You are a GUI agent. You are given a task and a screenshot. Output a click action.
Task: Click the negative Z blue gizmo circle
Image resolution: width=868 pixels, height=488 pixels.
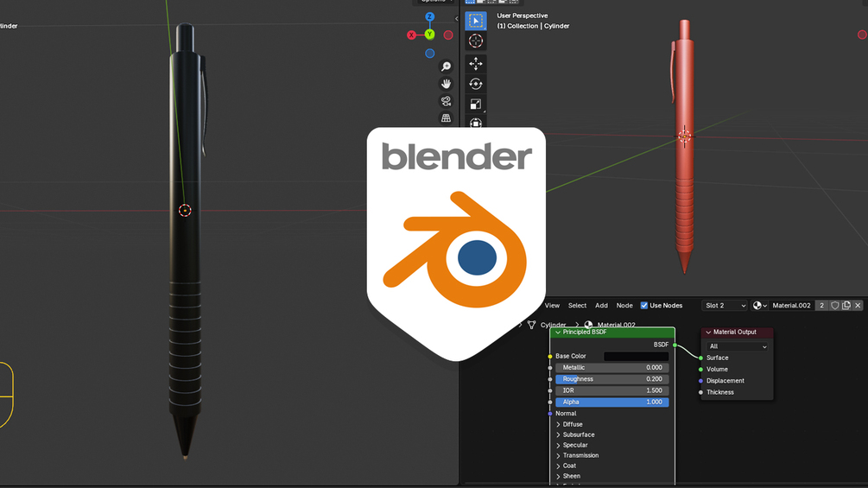429,54
